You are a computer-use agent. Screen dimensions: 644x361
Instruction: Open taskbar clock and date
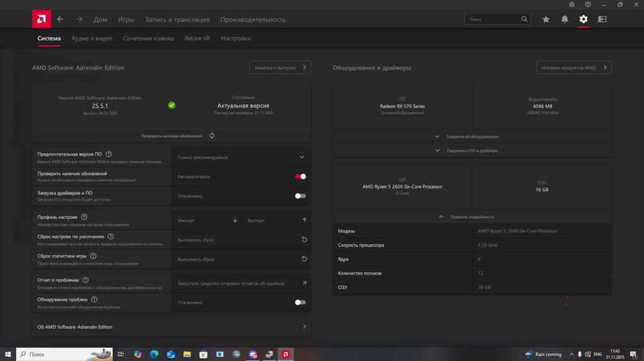coord(615,354)
